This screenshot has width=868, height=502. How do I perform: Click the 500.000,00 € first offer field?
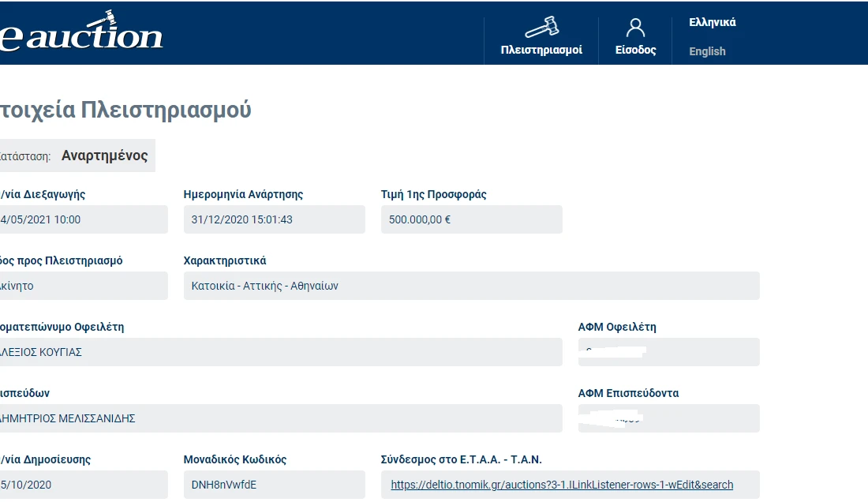471,219
